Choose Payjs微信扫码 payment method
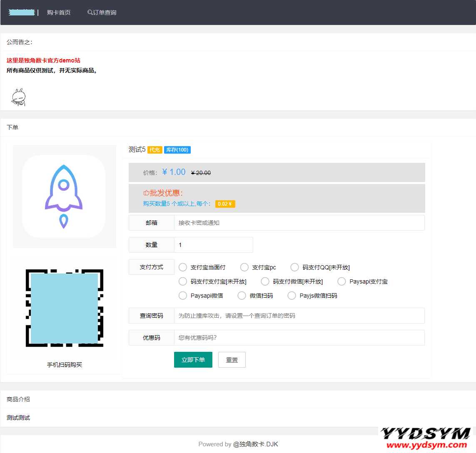The image size is (476, 453). (292, 296)
